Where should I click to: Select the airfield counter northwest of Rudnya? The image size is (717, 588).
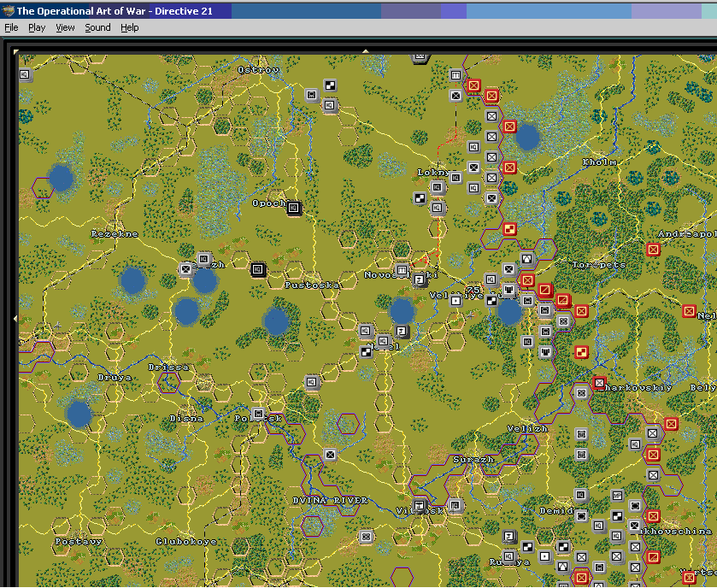pos(509,537)
